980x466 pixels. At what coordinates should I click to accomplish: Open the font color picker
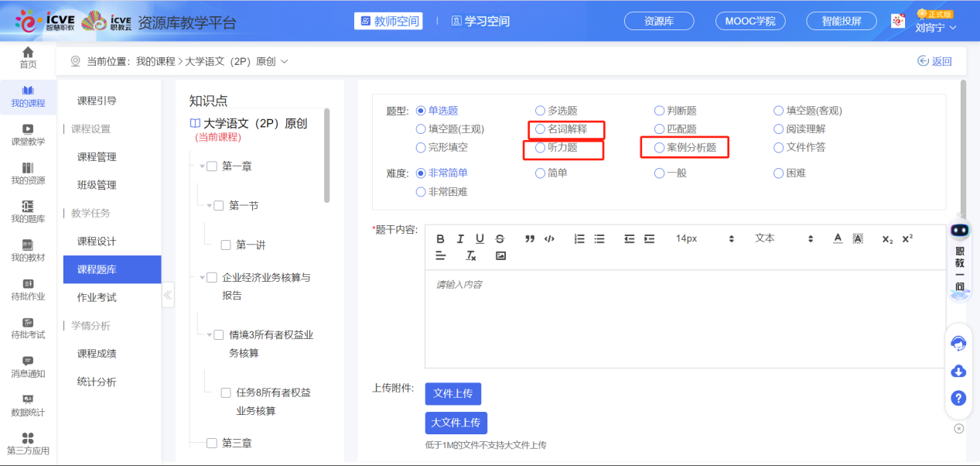(x=838, y=238)
